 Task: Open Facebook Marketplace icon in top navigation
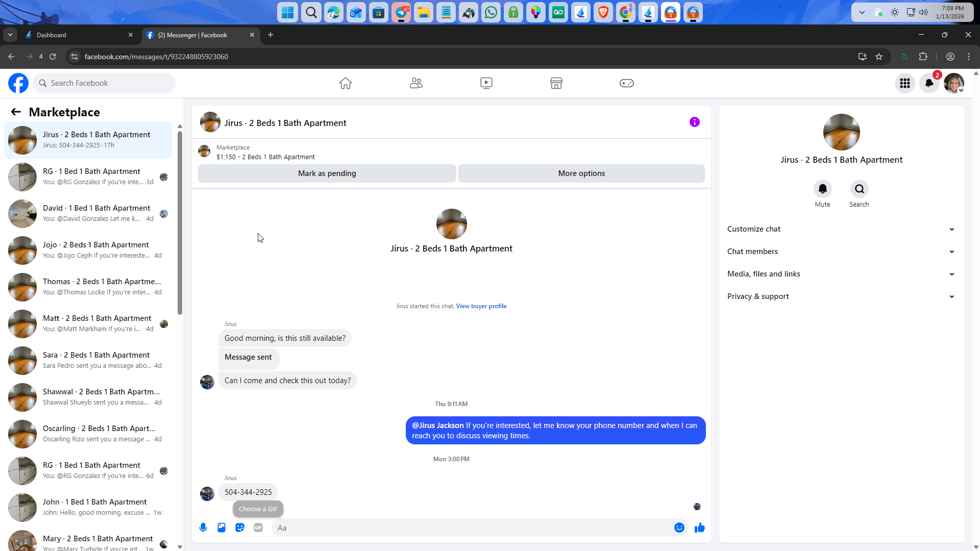tap(556, 83)
